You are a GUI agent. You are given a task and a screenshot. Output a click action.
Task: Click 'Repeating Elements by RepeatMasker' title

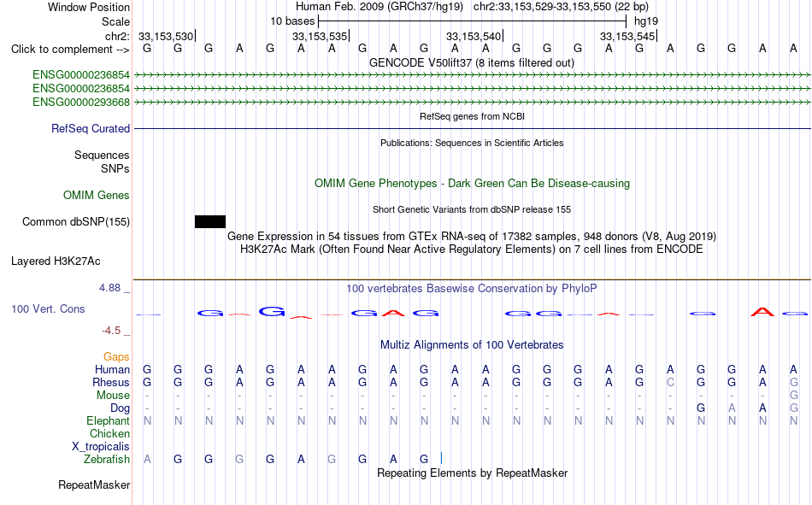472,473
